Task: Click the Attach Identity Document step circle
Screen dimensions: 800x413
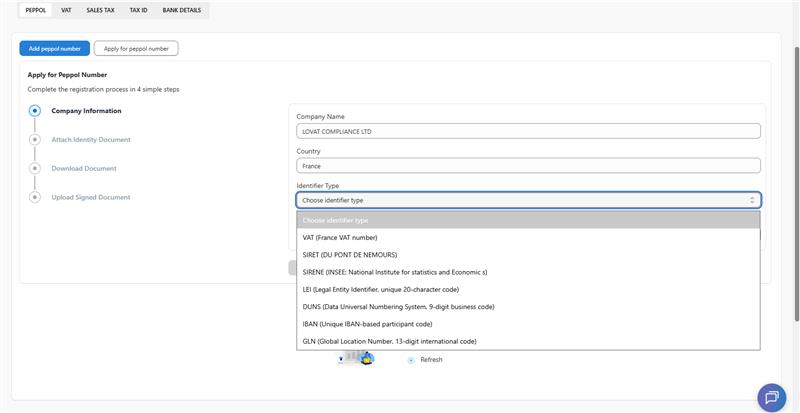Action: coord(35,140)
